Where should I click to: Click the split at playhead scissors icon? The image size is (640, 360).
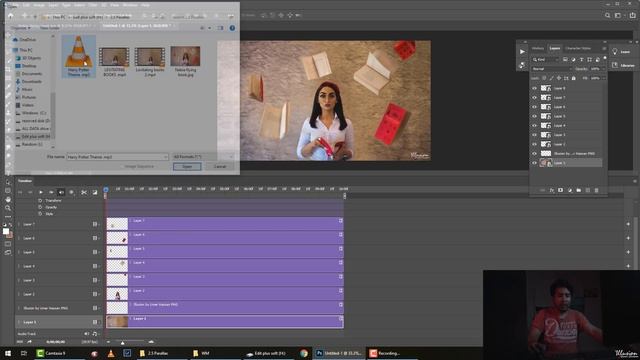(84, 192)
